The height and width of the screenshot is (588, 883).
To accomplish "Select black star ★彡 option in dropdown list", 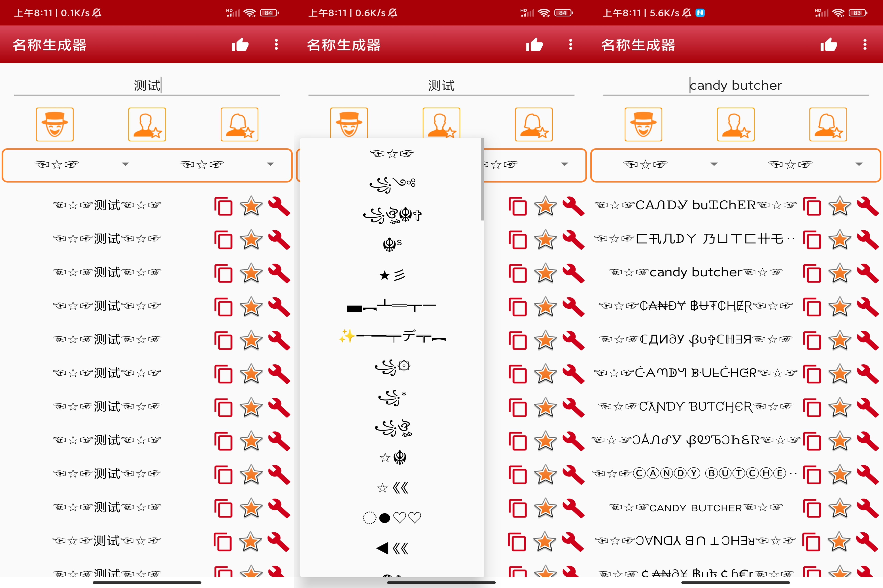I will tap(392, 276).
